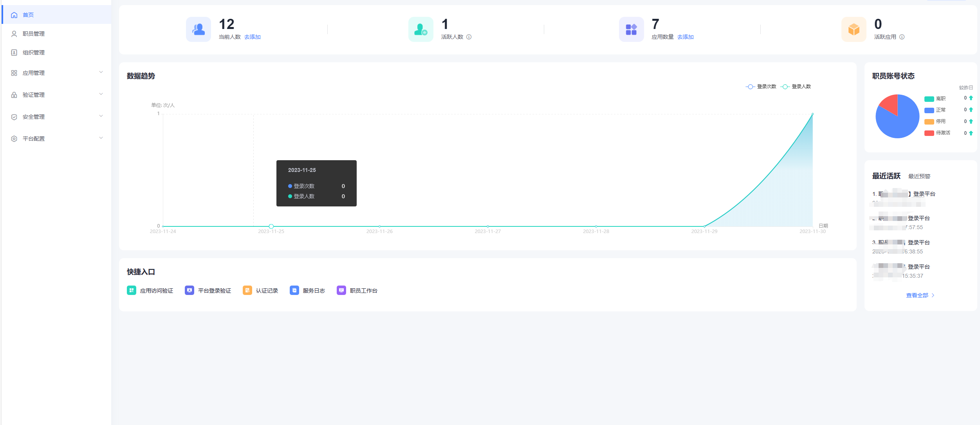
Task: Click the 16:38:55 activity entry
Action: 901,247
